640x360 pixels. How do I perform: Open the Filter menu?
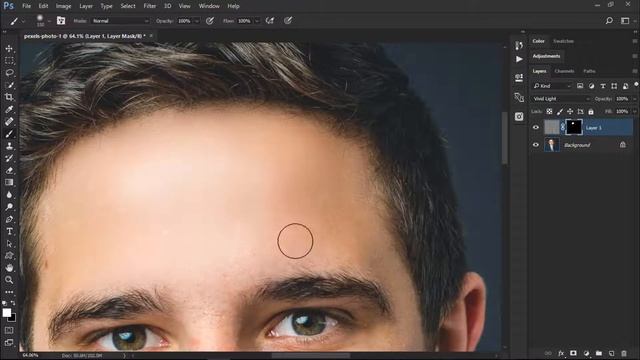click(x=150, y=6)
